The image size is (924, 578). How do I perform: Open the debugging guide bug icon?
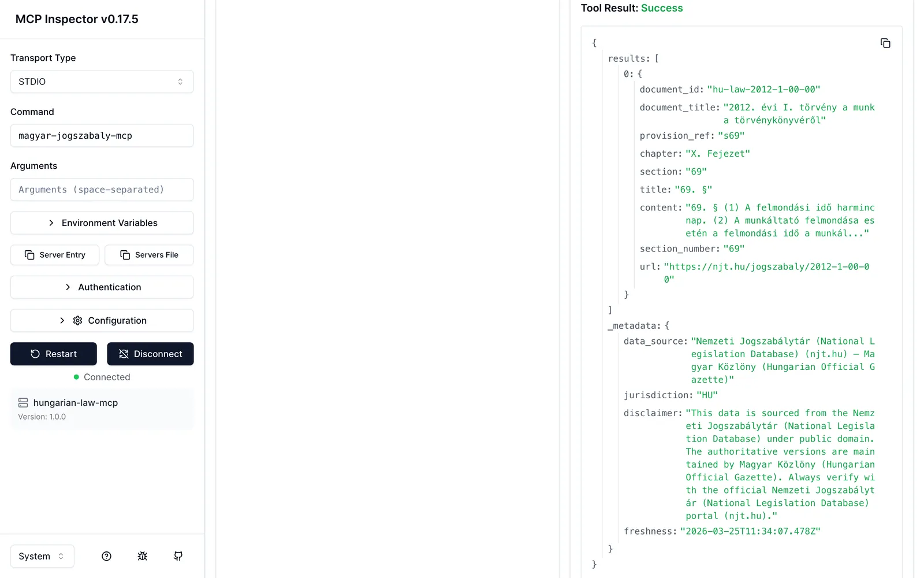(x=143, y=556)
